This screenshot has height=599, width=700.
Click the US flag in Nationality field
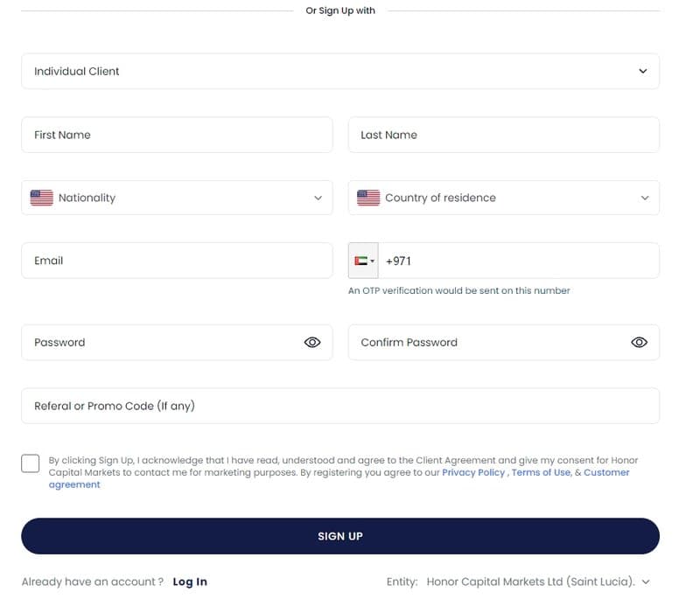41,198
